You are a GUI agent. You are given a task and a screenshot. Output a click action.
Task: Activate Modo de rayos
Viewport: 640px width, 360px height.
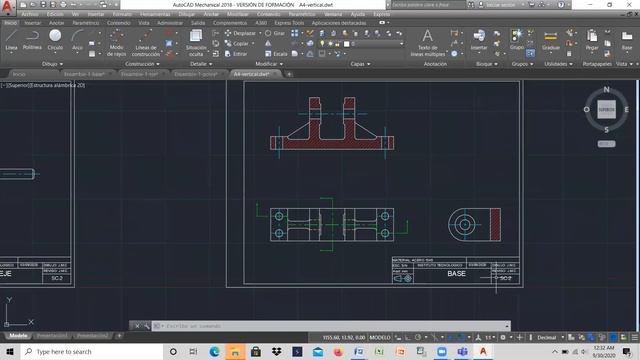(x=116, y=43)
